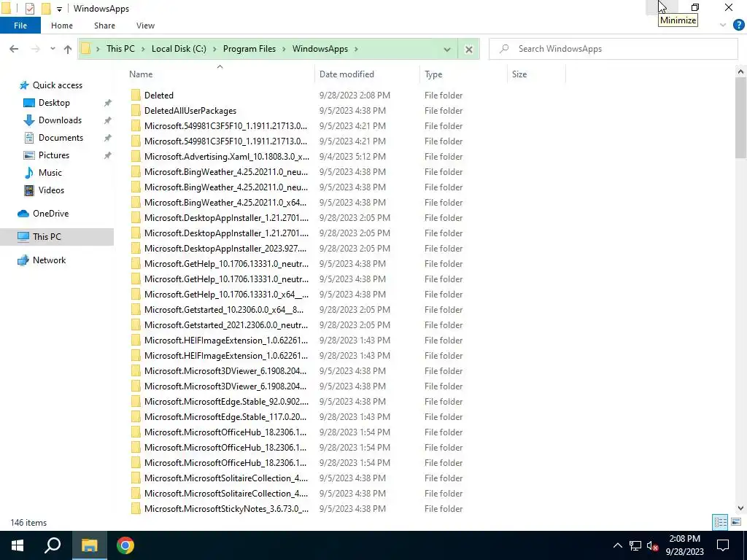Open the Windows Start menu
The width and height of the screenshot is (747, 560).
point(18,545)
